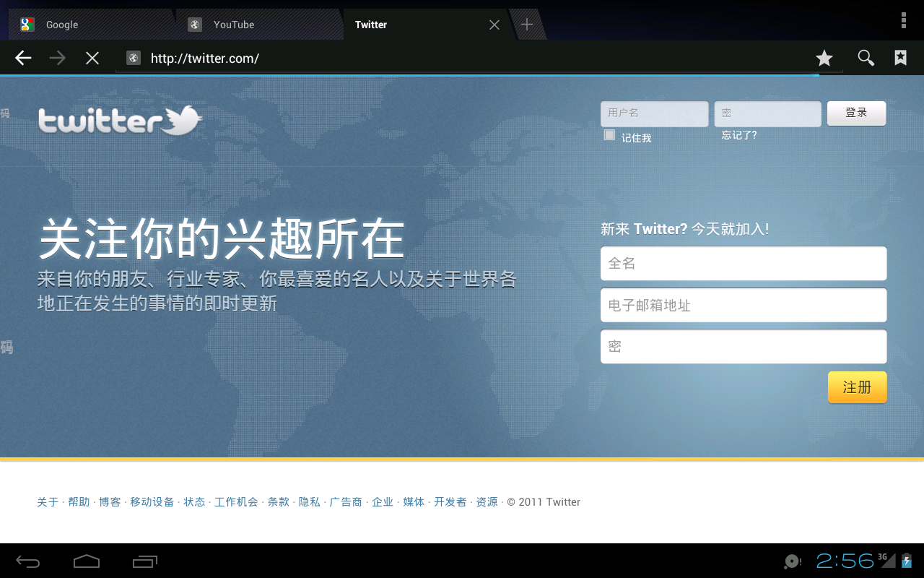Screen dimensions: 924x578
Task: Click the signup 密 password field
Action: tap(744, 346)
